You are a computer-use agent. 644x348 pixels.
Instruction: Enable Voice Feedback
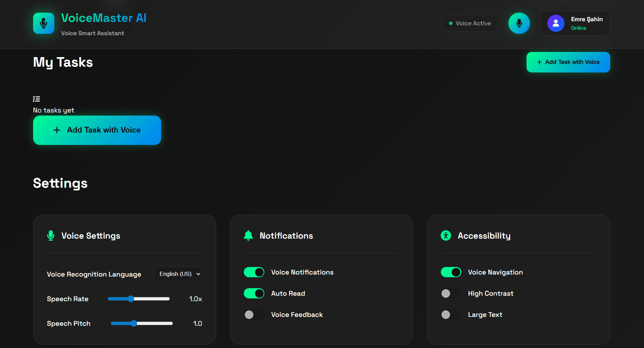(254, 314)
